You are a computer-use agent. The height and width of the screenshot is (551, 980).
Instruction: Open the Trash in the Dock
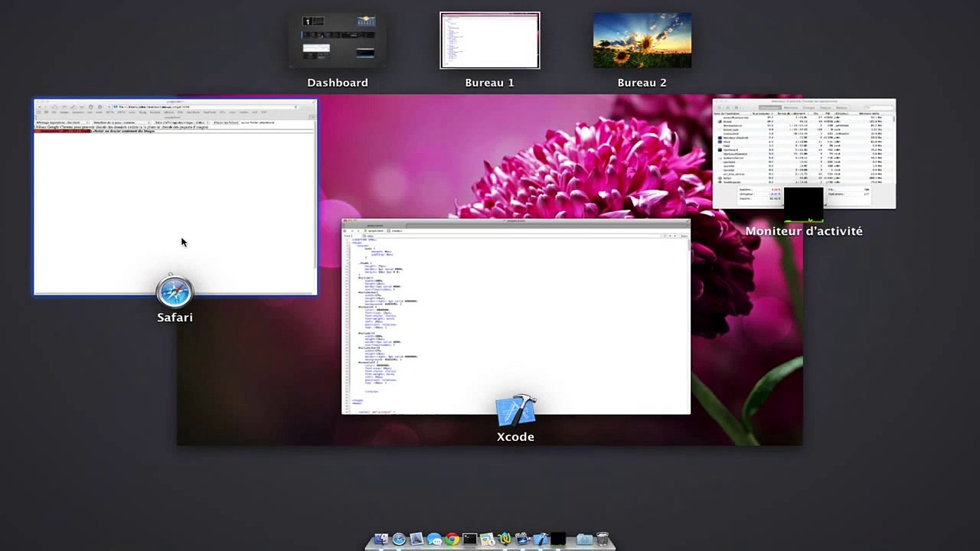coord(603,539)
